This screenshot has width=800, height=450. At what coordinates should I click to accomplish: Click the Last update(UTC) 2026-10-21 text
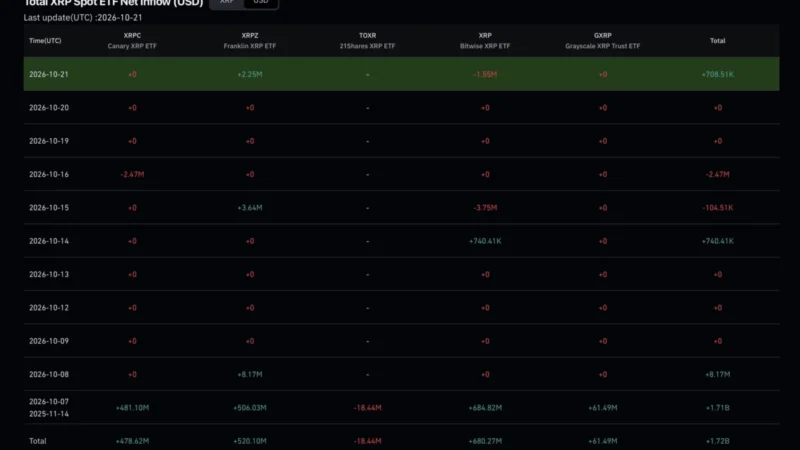(x=83, y=17)
